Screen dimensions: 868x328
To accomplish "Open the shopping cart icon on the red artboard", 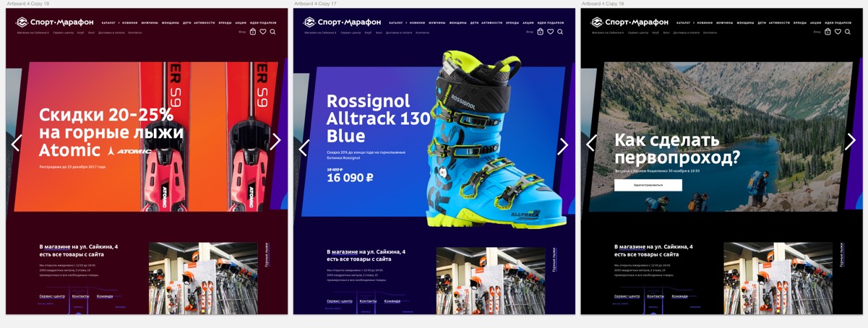I will pos(253,32).
